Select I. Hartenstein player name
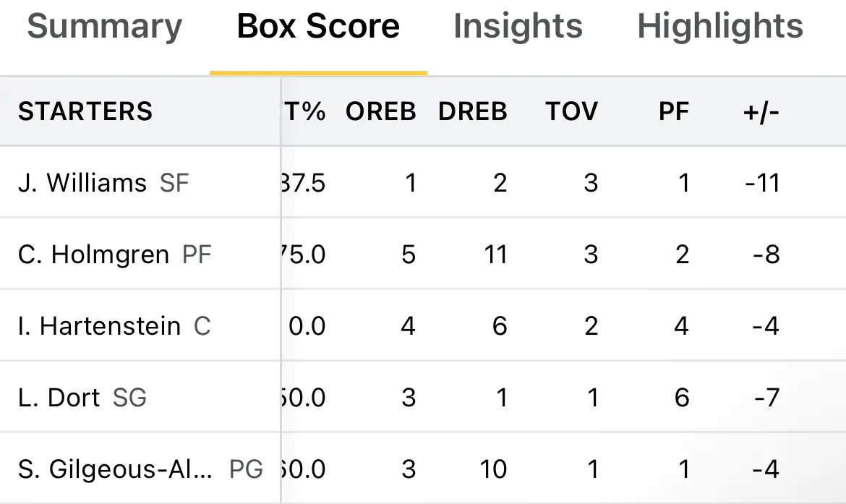This screenshot has width=846, height=504. (x=99, y=326)
